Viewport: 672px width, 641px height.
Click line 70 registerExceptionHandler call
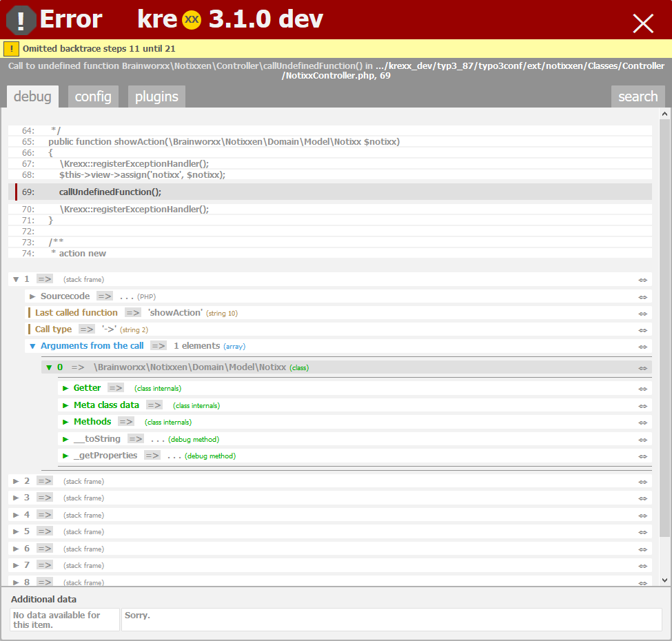click(x=330, y=209)
